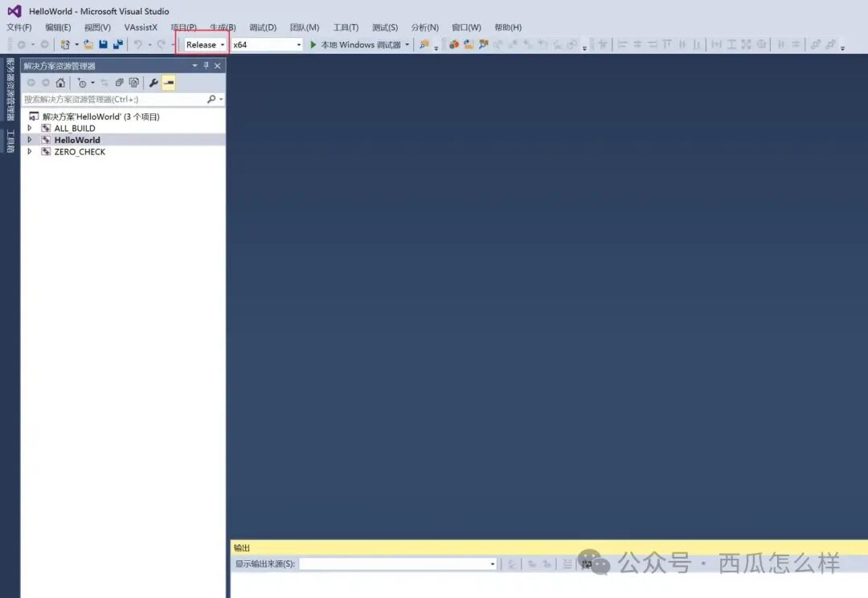Click the Solution Explorer search field
Viewport: 868px width, 598px height.
pos(113,100)
